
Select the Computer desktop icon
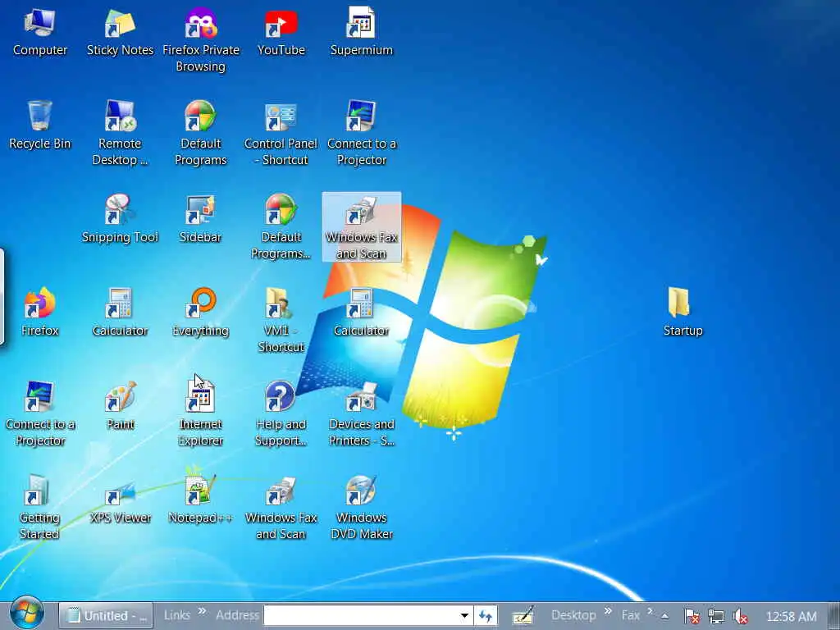pyautogui.click(x=39, y=32)
